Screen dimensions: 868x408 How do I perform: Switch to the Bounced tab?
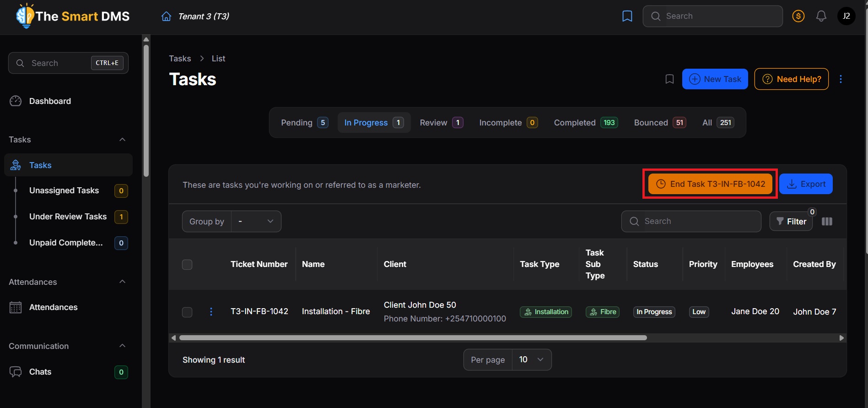coord(659,123)
